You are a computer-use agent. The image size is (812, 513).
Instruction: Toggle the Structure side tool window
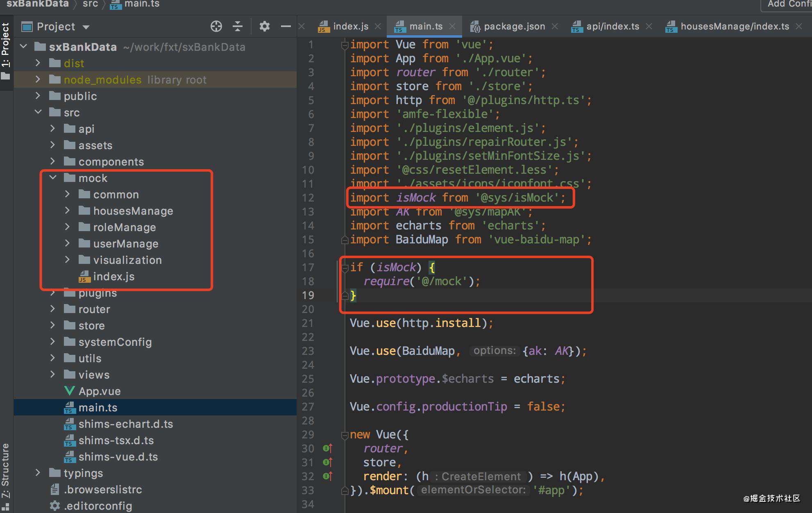click(x=5, y=471)
